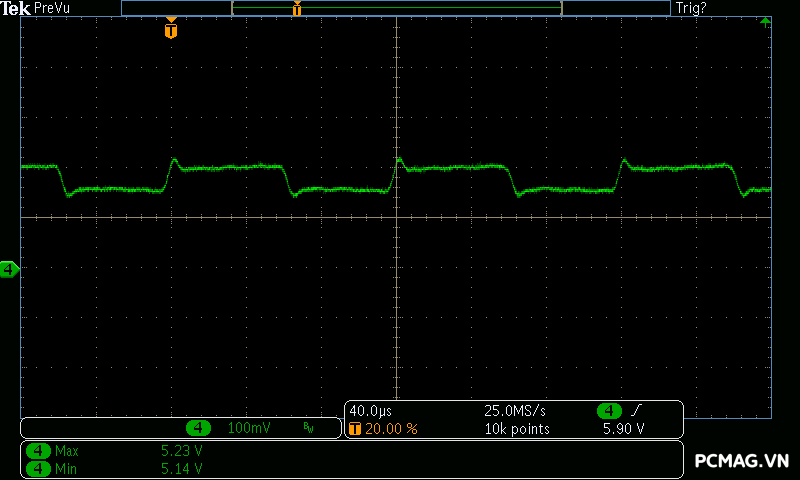The width and height of the screenshot is (800, 480).
Task: Select the channel 4 trigger source badge
Action: (x=609, y=411)
